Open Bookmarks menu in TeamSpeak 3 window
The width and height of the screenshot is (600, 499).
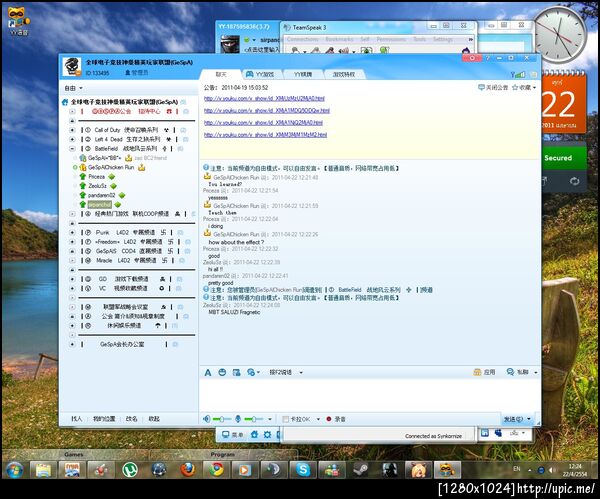tap(339, 39)
